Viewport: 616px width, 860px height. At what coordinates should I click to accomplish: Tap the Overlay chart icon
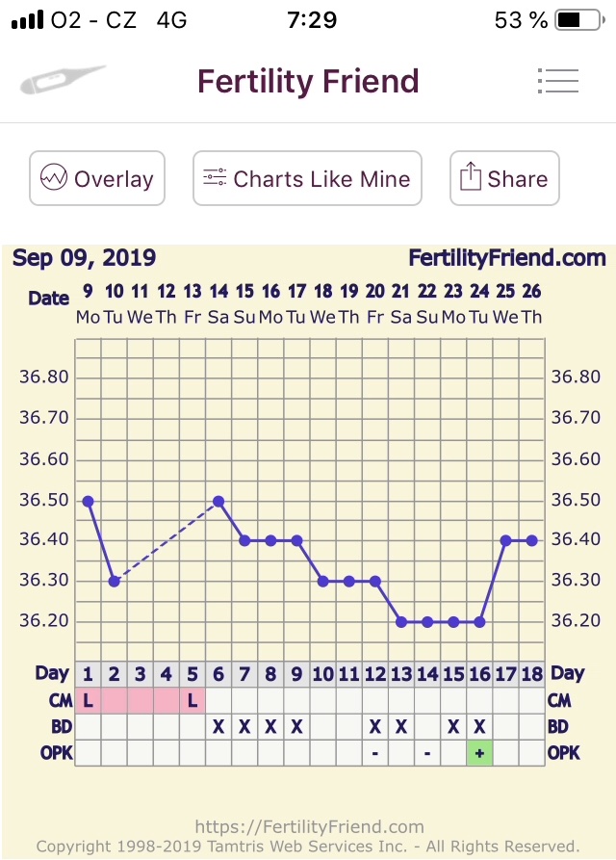click(53, 178)
